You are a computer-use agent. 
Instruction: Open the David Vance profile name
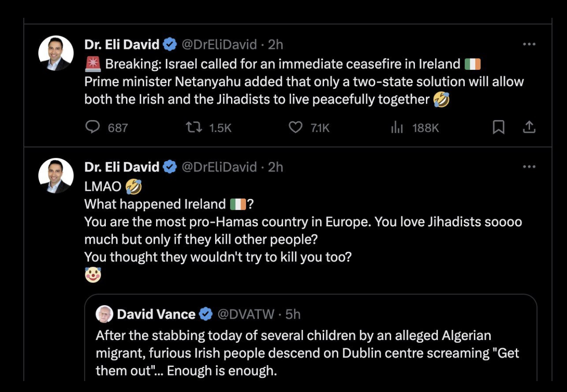tap(156, 314)
